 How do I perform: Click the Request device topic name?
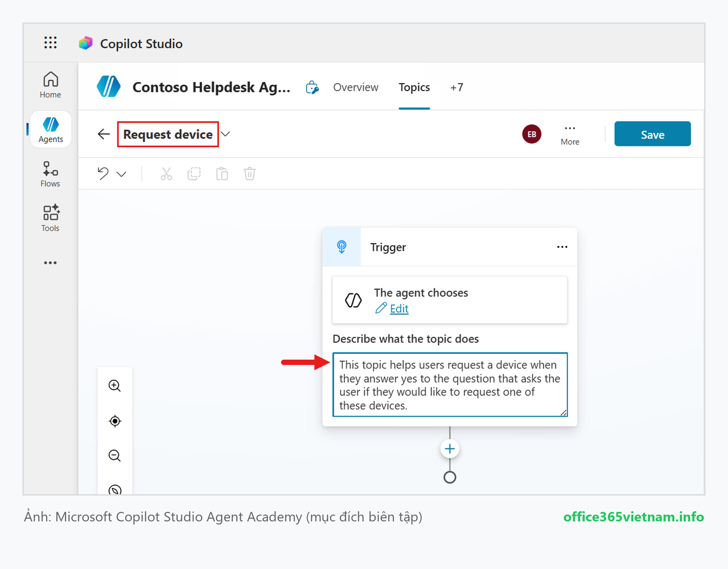[x=168, y=134]
